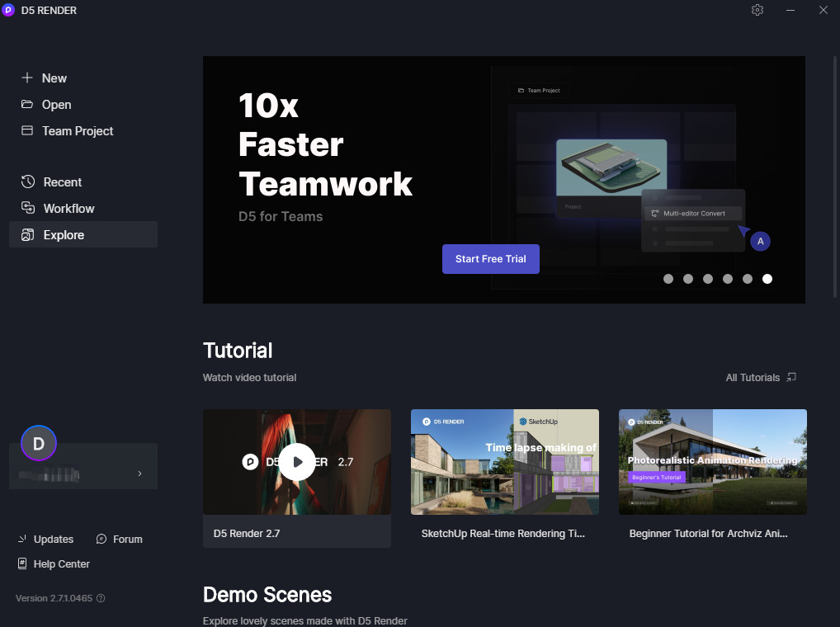Click the vertical scrollbar on right edge
This screenshot has height=627, width=840.
[835, 177]
